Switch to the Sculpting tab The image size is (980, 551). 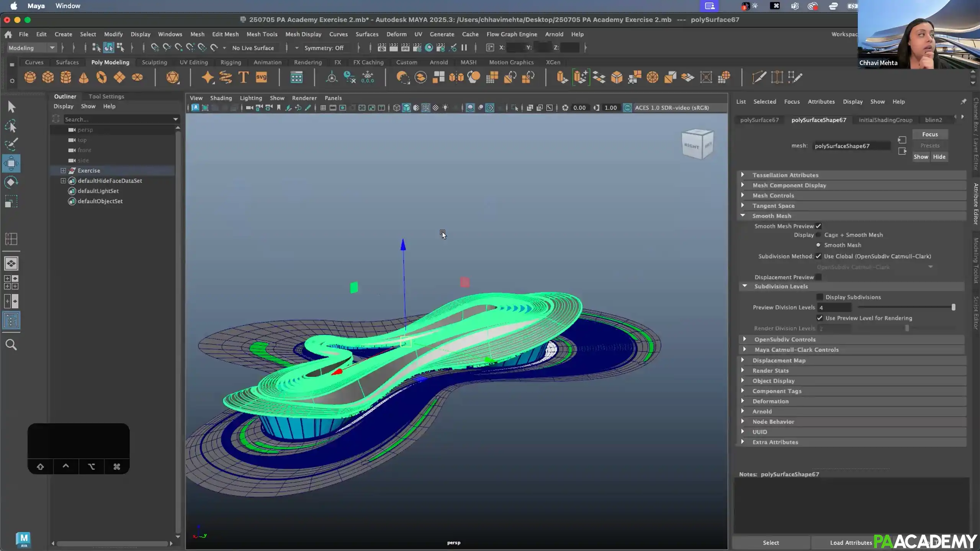(x=154, y=62)
